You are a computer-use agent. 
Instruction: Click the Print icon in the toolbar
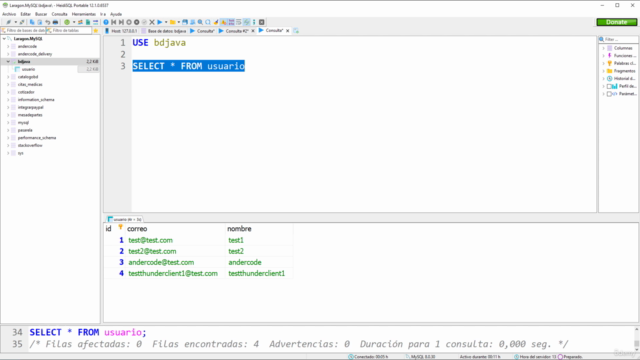click(55, 22)
